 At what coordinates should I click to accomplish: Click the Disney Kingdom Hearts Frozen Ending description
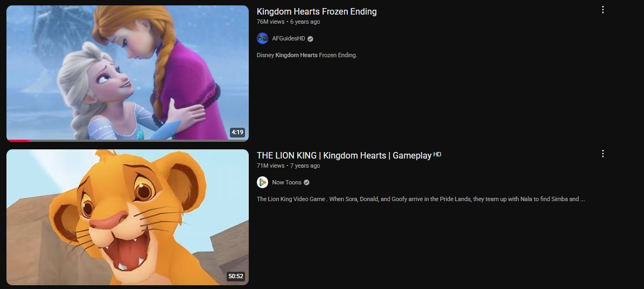[x=307, y=55]
